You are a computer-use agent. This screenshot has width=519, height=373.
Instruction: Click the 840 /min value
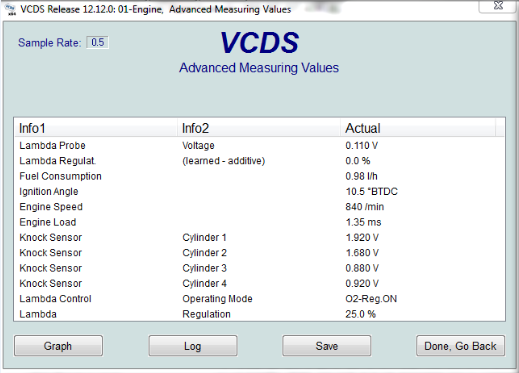pos(365,207)
